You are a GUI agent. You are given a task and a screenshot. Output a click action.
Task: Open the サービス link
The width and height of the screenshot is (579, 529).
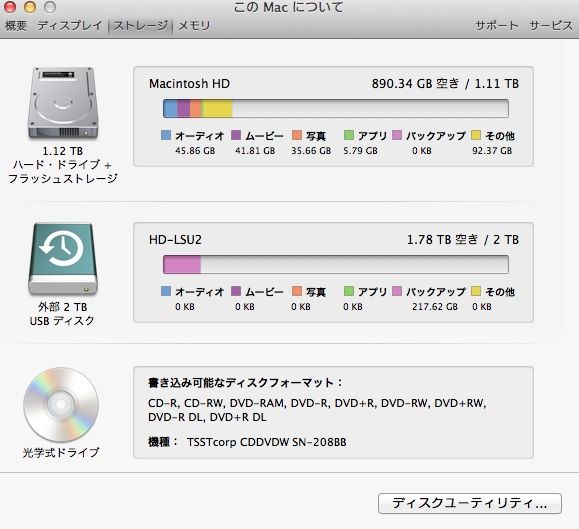point(551,25)
